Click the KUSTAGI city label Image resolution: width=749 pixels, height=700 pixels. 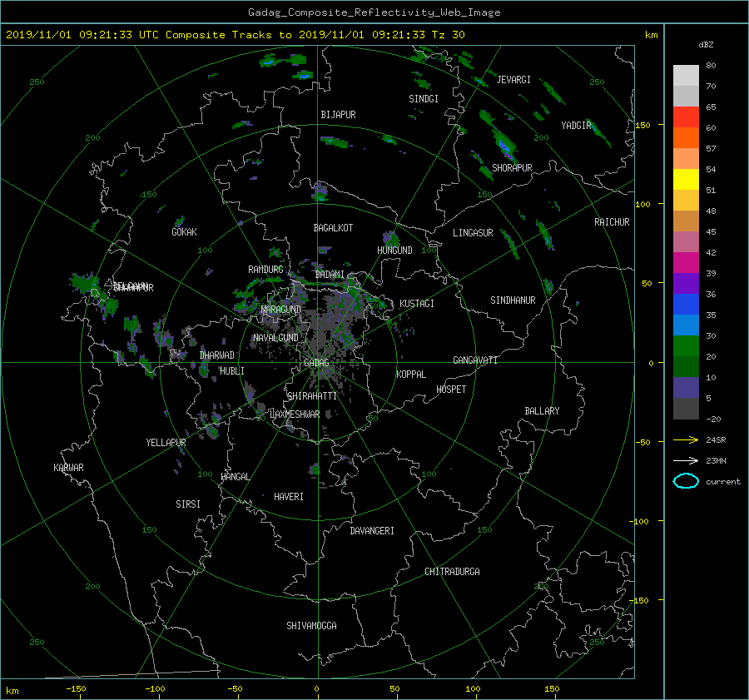(417, 304)
